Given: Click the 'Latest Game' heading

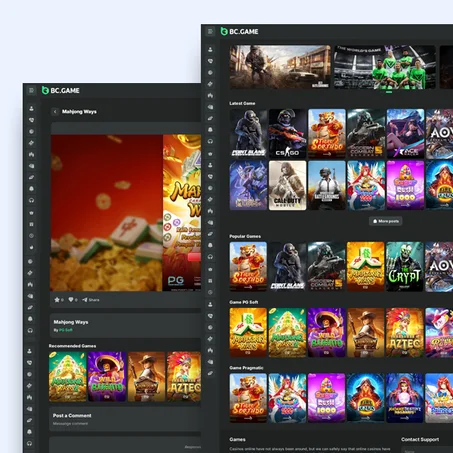Looking at the screenshot, I should pyautogui.click(x=242, y=103).
